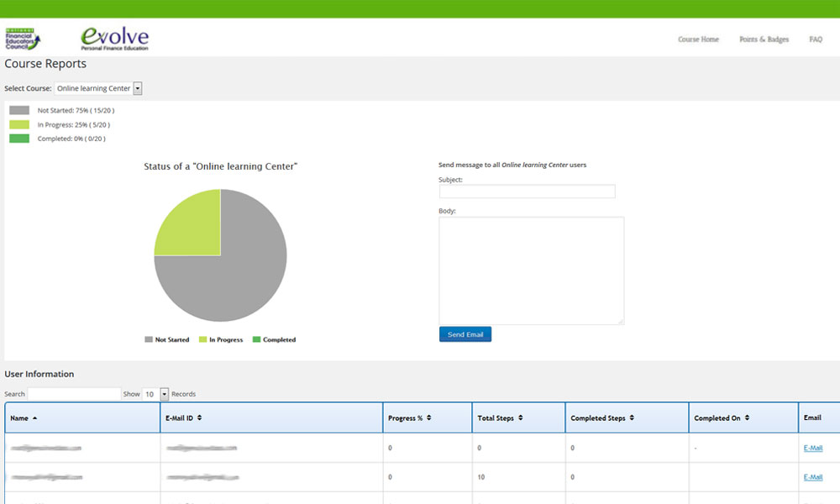840x504 pixels.
Task: Click the National Financial Educators Council logo
Action: tap(23, 39)
